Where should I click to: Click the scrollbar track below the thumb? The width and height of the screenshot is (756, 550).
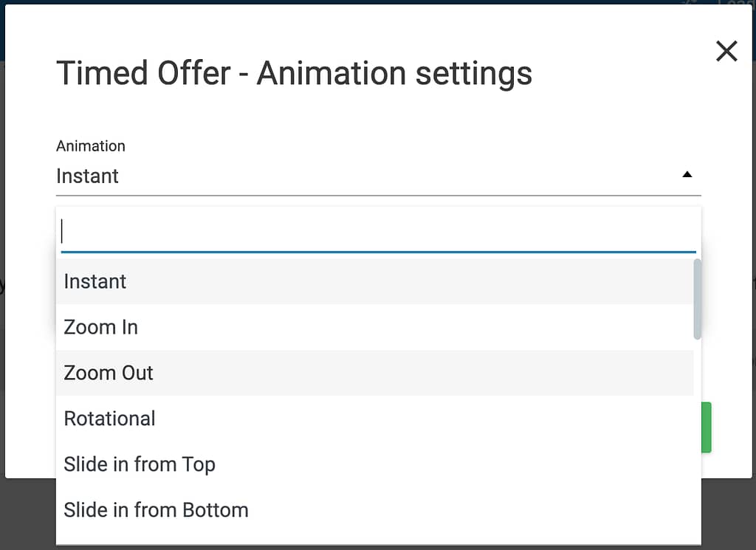(x=697, y=443)
